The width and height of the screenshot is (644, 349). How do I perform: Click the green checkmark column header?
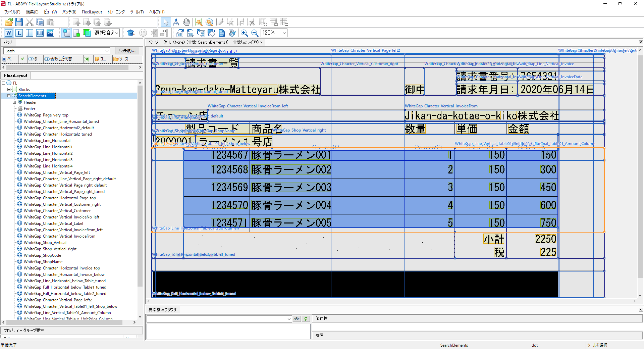22,59
